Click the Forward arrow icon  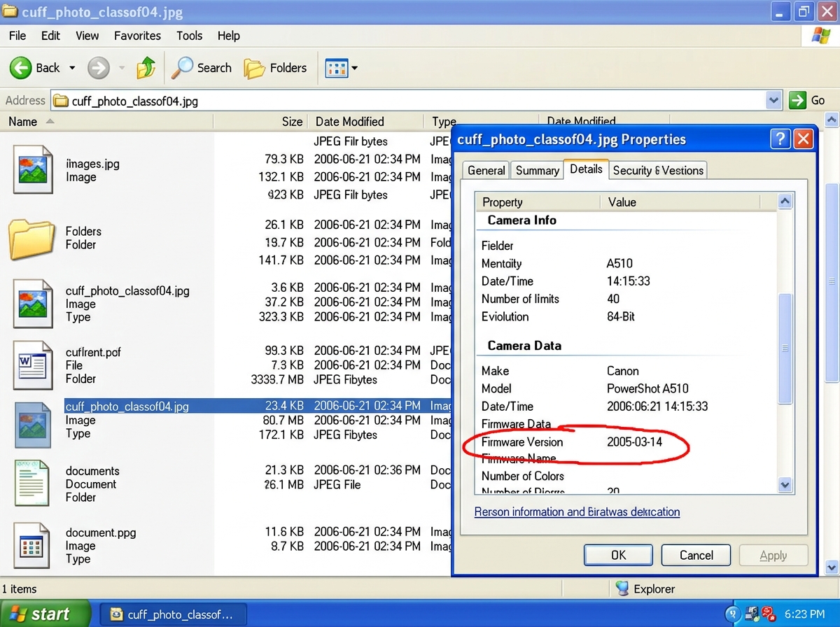[99, 68]
